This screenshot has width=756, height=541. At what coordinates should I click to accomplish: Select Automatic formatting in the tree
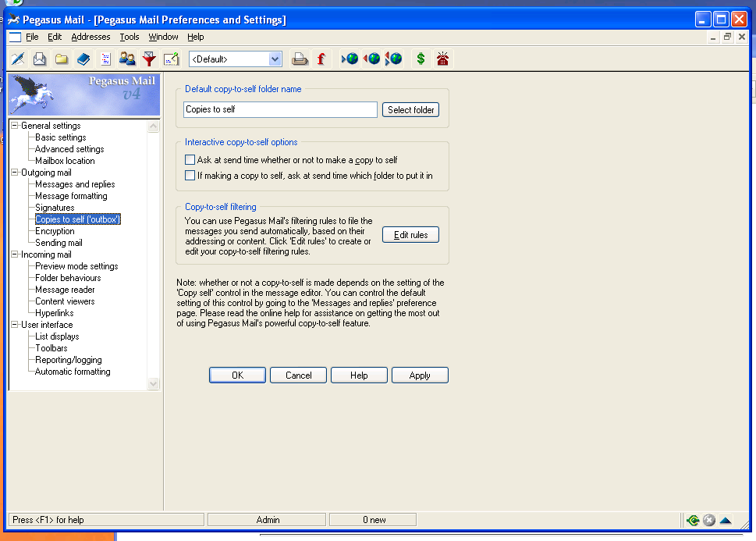tap(73, 372)
